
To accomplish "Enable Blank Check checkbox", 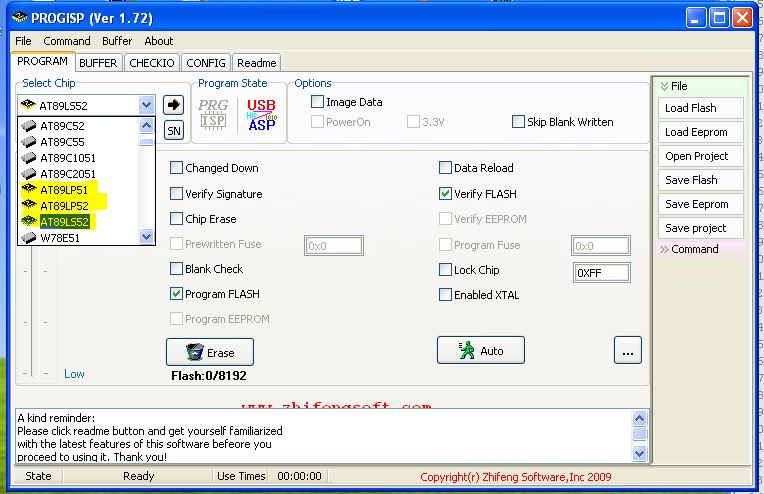I will [x=176, y=268].
